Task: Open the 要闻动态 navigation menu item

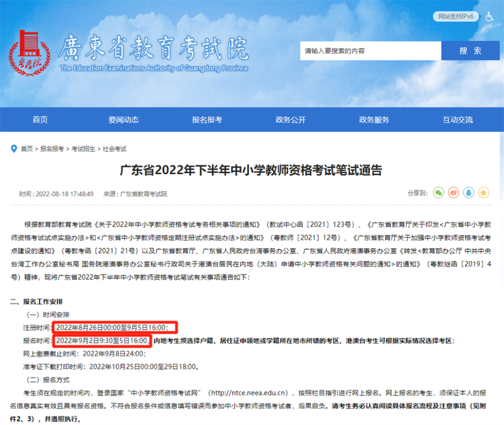Action: coord(123,120)
